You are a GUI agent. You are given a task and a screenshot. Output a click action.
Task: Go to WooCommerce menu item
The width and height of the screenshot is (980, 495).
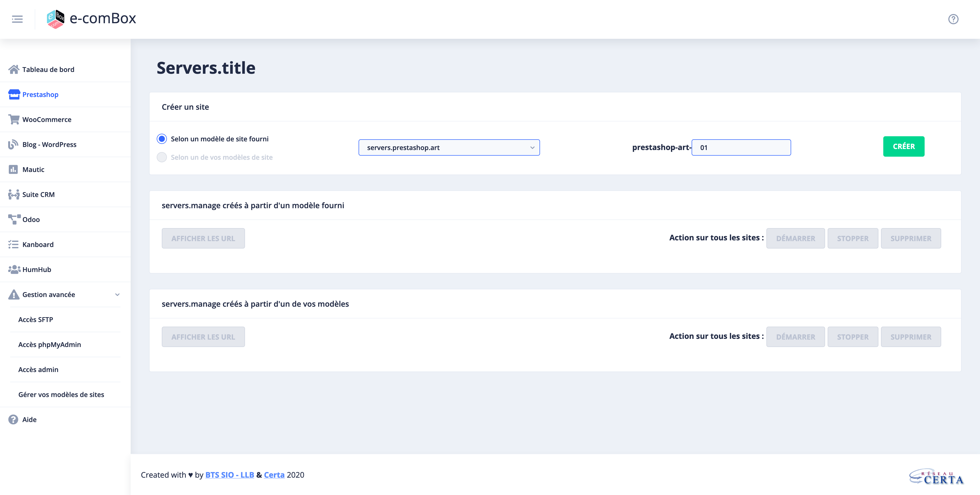coord(65,119)
